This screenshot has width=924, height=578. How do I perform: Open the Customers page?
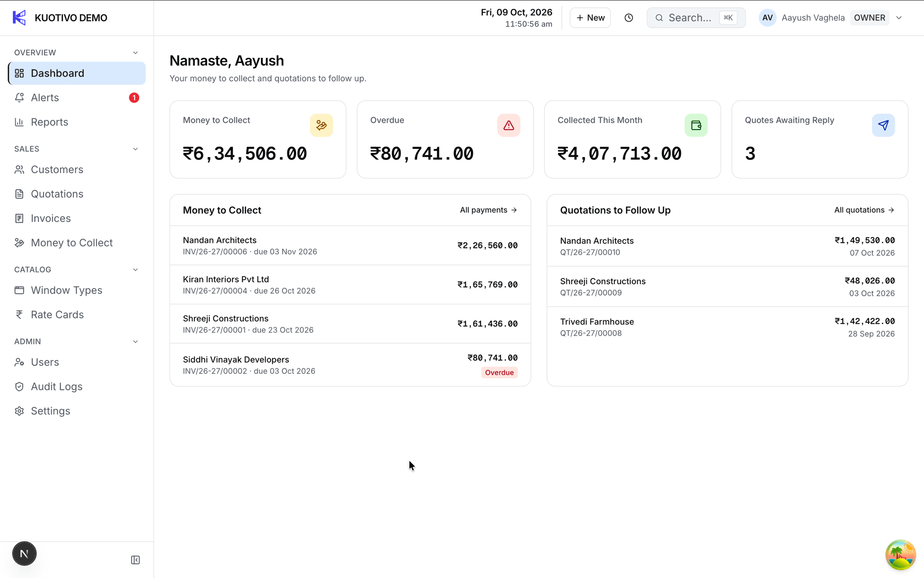[x=77, y=170]
